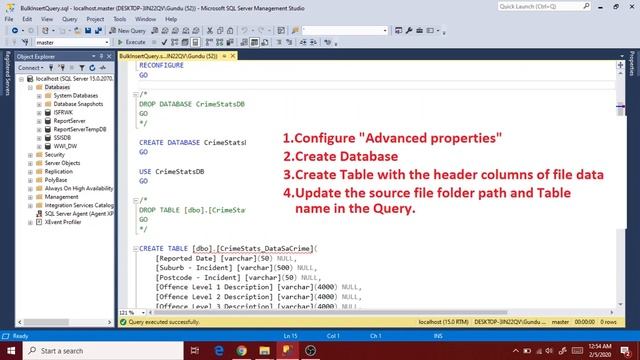Click the New Query toolbar button

pyautogui.click(x=127, y=31)
